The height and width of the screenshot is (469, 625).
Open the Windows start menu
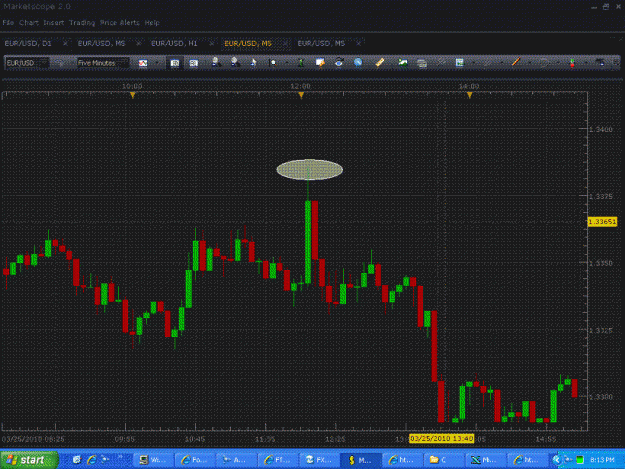[x=29, y=460]
